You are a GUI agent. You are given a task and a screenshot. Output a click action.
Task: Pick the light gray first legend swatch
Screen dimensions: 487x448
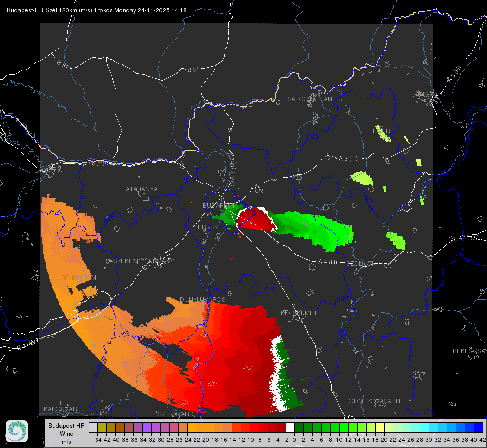(93, 427)
